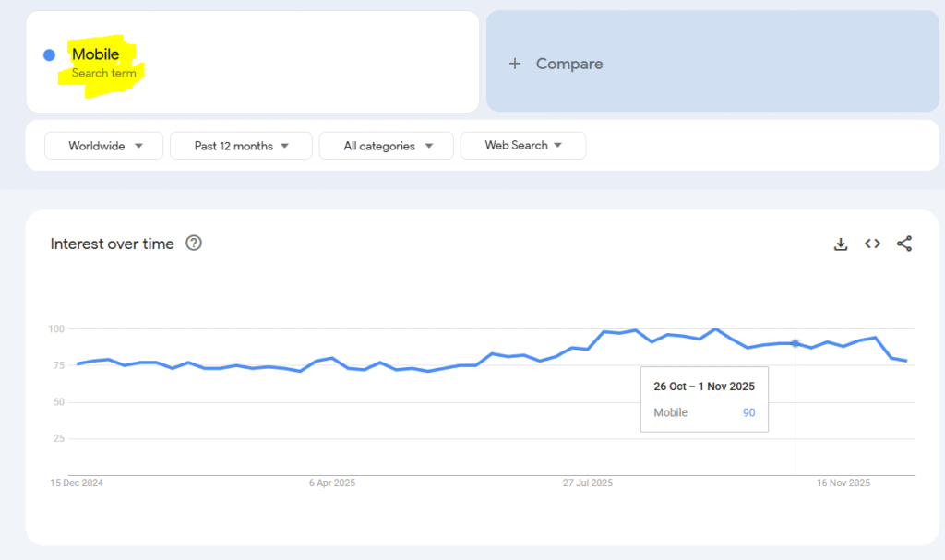
Task: Click the tooltip date 26 Oct – 1 Nov 2025
Action: 704,386
